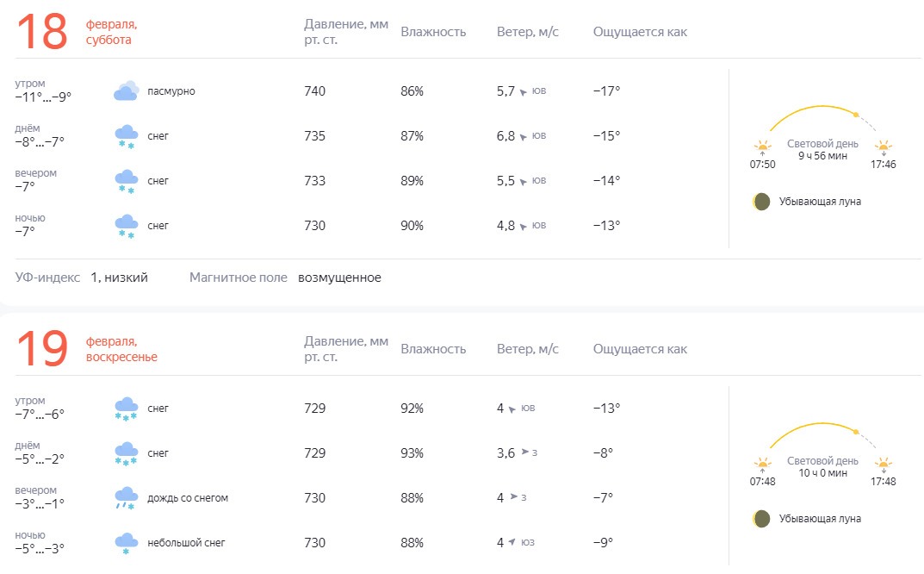Click the Ощущается как column header for Sunday
This screenshot has width=924, height=574.
640,349
